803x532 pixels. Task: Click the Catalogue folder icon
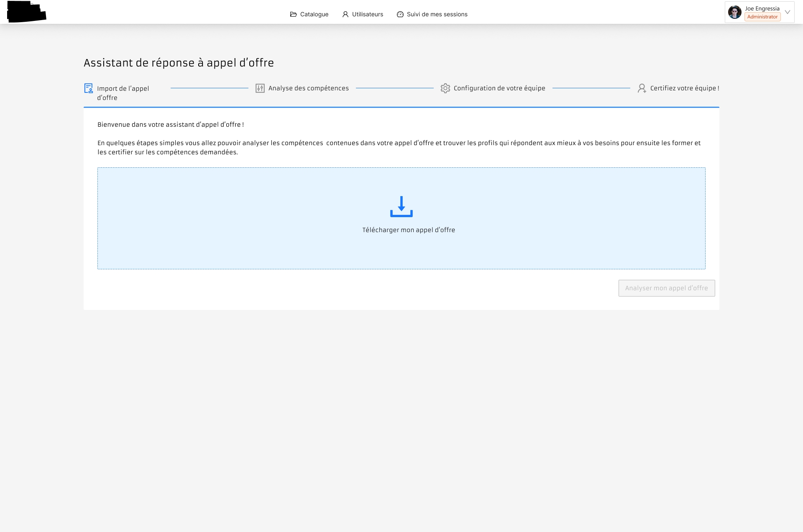tap(293, 14)
